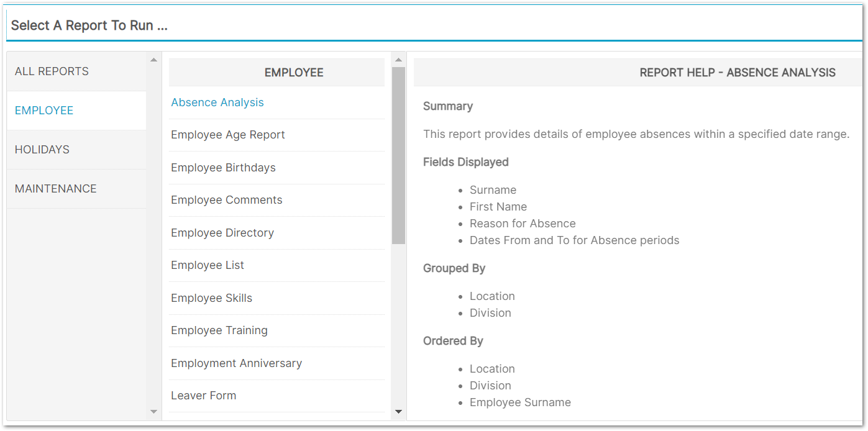Click the EMPLOYEE column header
This screenshot has width=868, height=431.
coord(276,73)
